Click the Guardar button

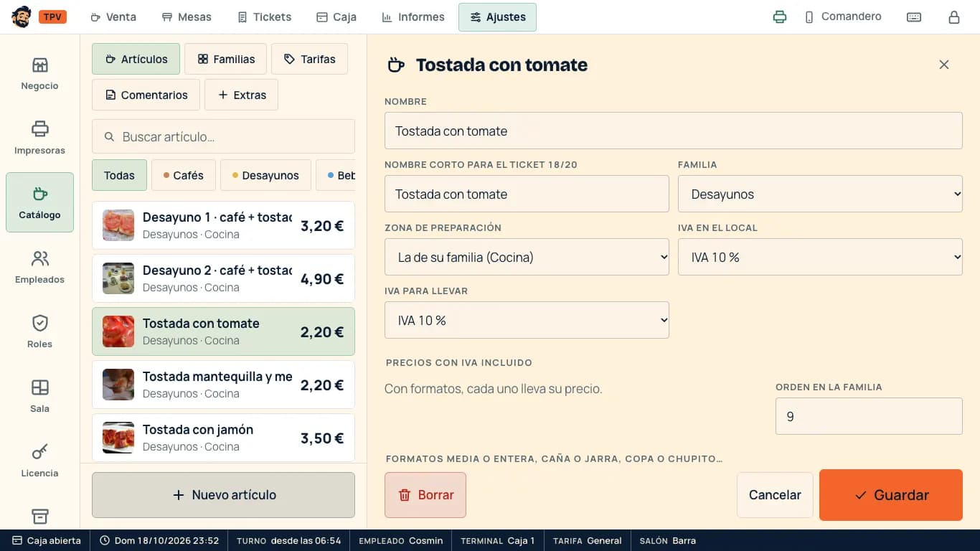(891, 495)
